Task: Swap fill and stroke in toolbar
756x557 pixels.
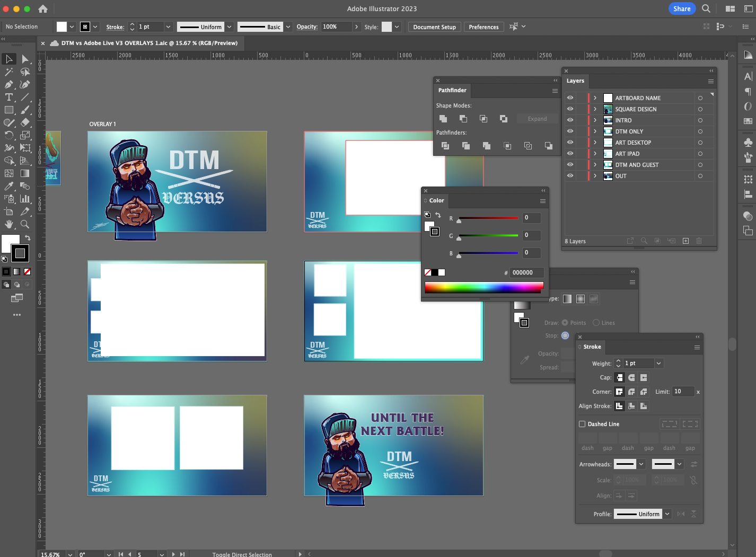Action: pyautogui.click(x=28, y=238)
